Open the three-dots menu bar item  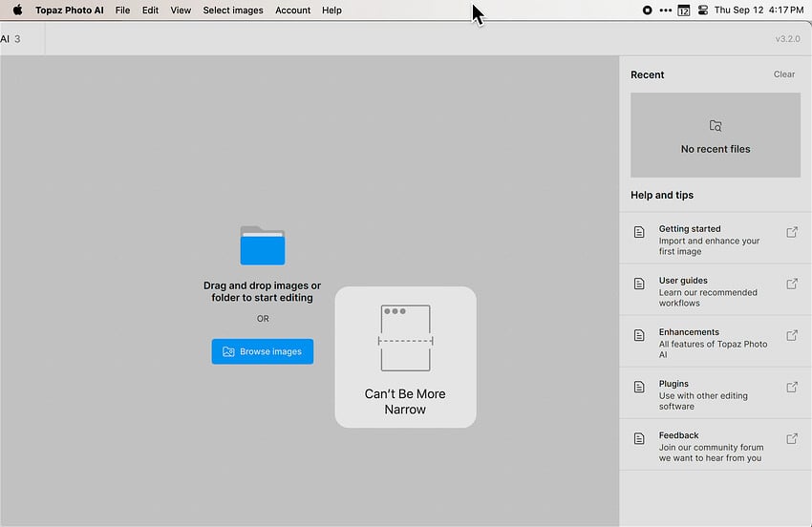(666, 11)
